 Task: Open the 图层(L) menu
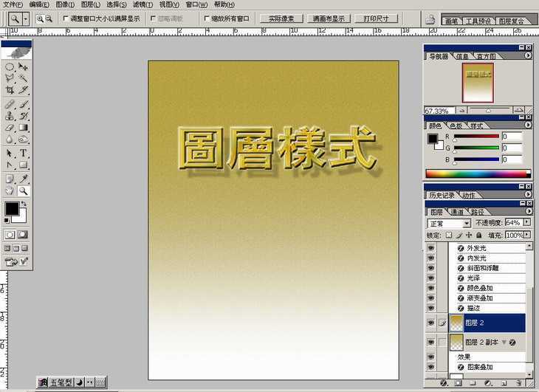point(91,5)
